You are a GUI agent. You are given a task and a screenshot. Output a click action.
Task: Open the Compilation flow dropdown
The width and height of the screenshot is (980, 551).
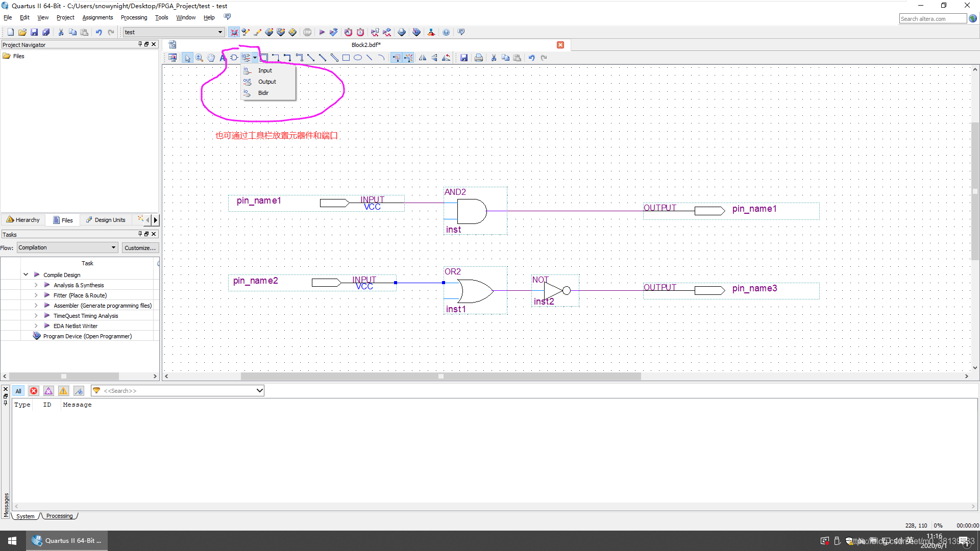point(67,247)
